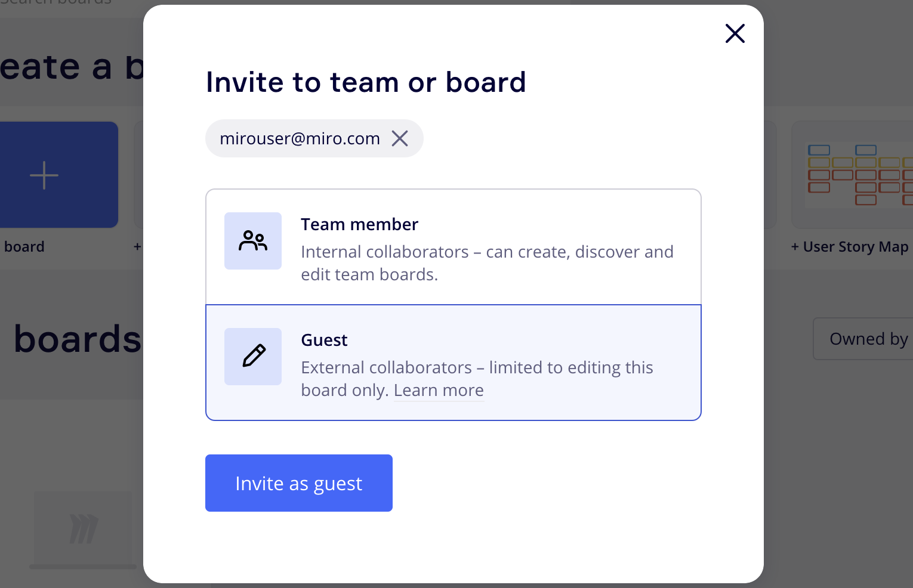Image resolution: width=913 pixels, height=588 pixels.
Task: Click the + User Story Map label
Action: point(850,247)
